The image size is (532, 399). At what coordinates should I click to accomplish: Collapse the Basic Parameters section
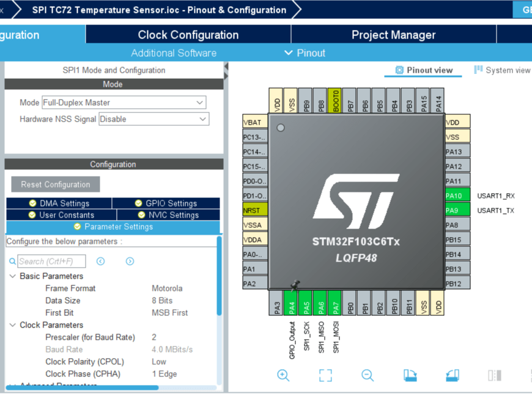point(13,276)
